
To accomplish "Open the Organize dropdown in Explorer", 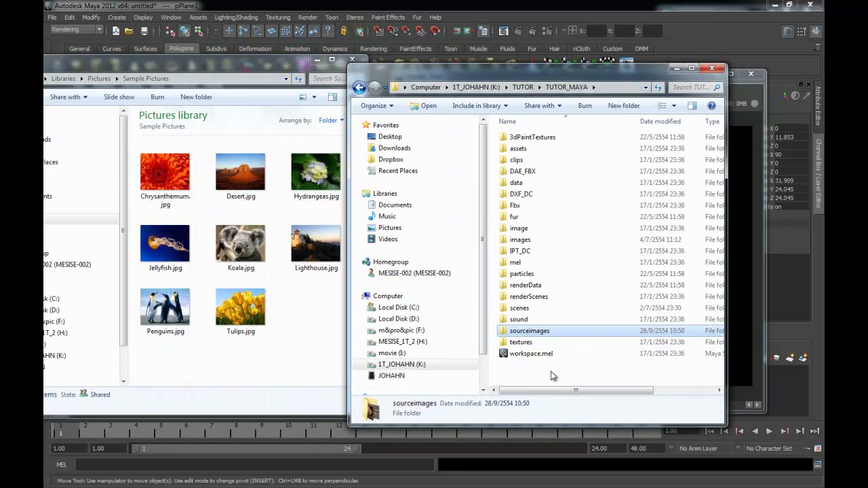I will coord(377,106).
